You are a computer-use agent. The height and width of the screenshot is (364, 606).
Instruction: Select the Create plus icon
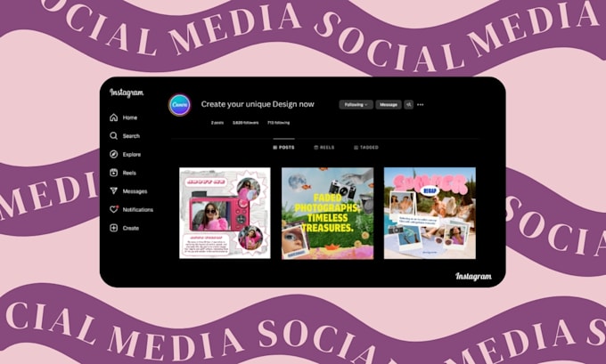pyautogui.click(x=114, y=228)
